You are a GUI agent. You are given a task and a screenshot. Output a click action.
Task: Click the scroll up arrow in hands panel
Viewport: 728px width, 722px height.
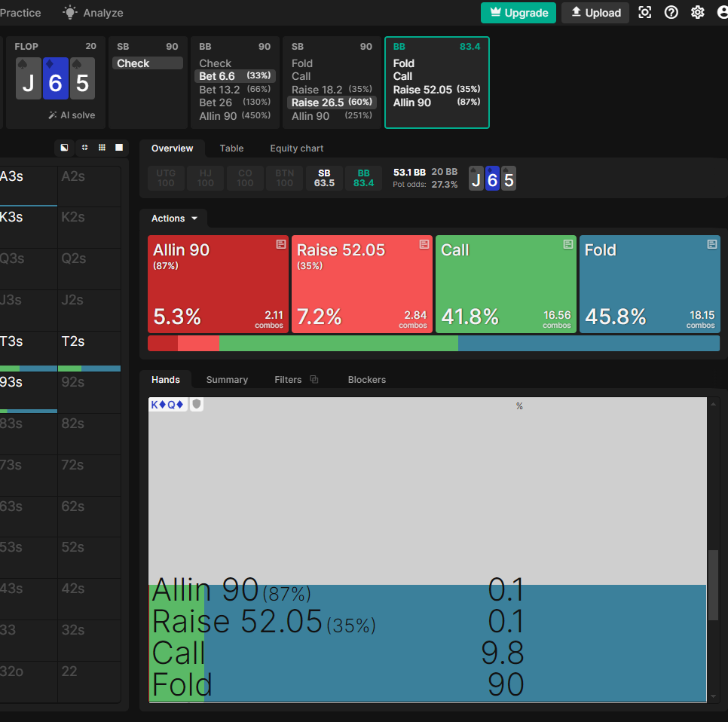(x=713, y=404)
